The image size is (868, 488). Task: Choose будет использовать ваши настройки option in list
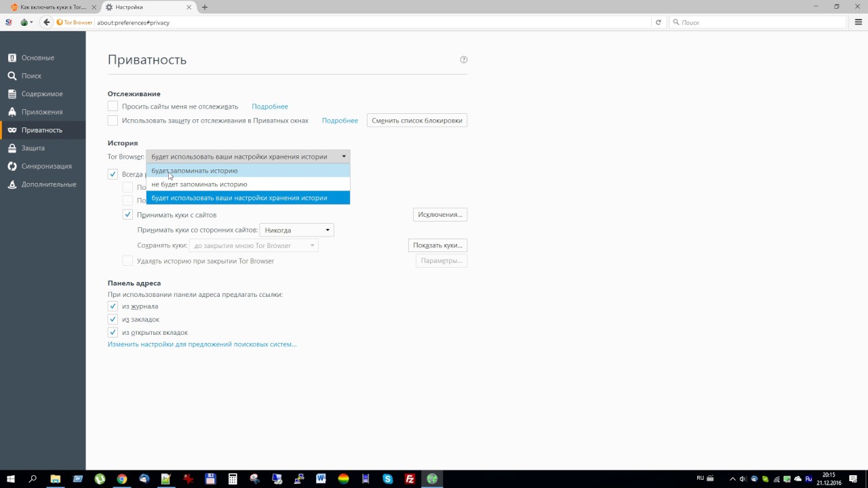coord(248,198)
